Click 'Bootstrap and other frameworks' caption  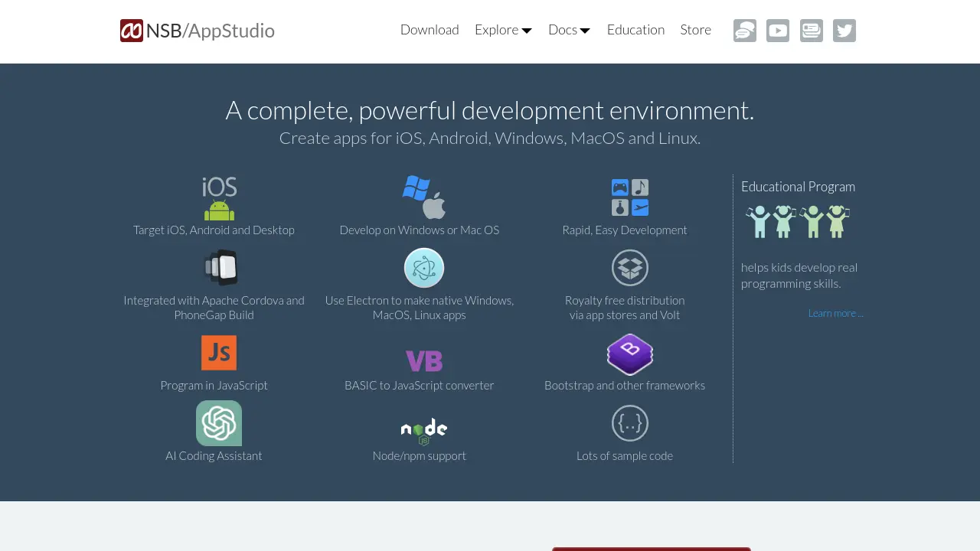click(x=625, y=386)
